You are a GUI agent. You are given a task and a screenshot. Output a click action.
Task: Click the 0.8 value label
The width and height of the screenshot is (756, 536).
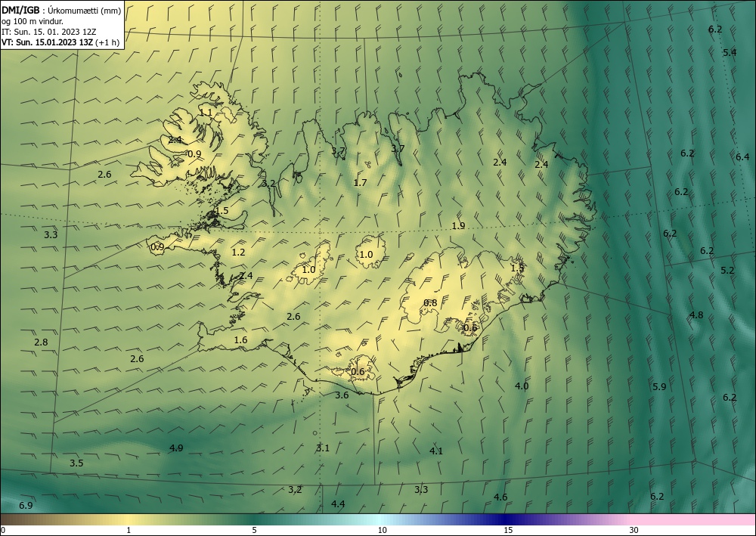click(x=430, y=302)
